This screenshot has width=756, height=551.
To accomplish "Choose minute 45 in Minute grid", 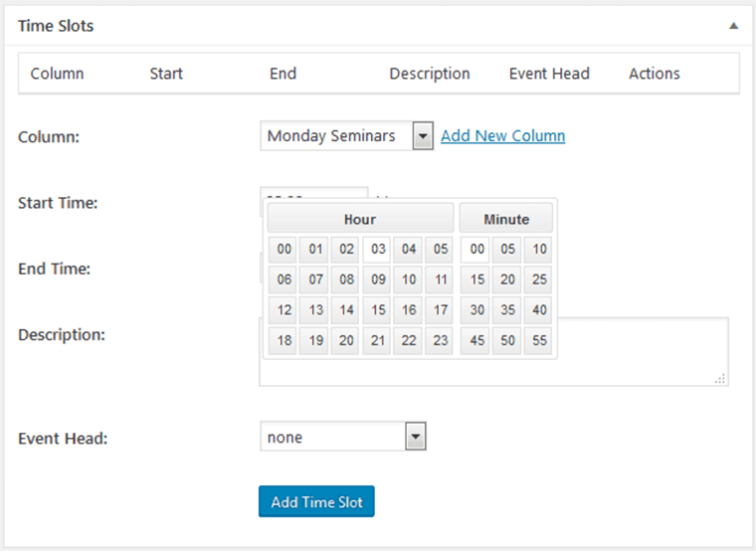I will tap(477, 341).
